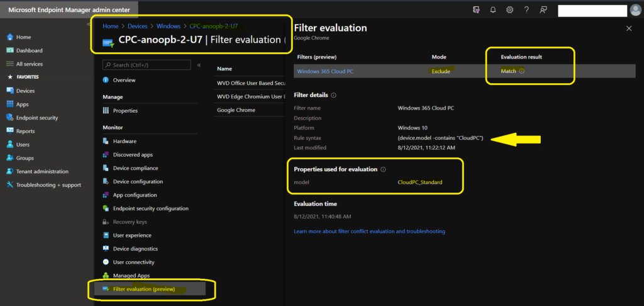Open Learn more about filter conflict evaluation link
Viewport: 644px width, 306px height.
(x=369, y=231)
